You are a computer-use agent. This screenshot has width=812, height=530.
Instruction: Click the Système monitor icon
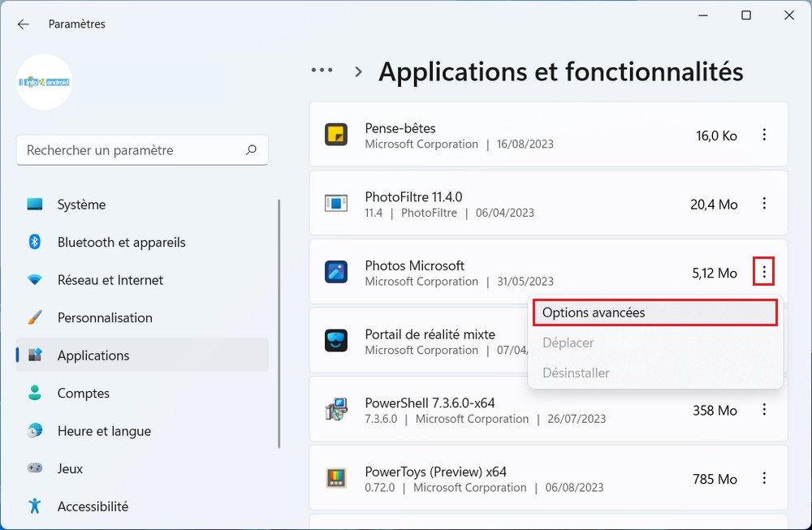(35, 205)
